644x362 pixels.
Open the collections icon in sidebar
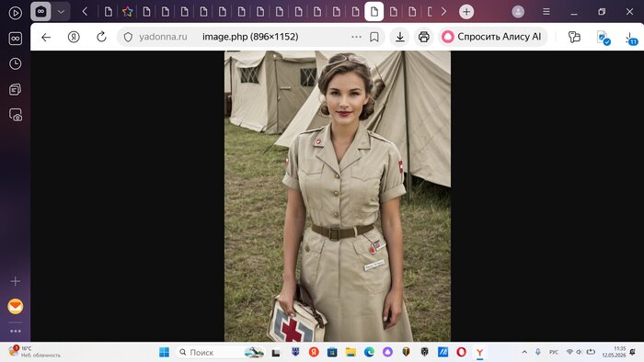pyautogui.click(x=16, y=89)
